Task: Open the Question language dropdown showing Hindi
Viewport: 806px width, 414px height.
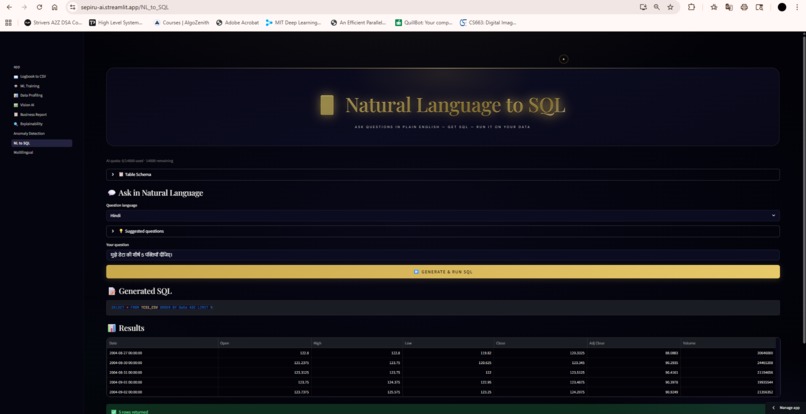Action: click(x=443, y=215)
